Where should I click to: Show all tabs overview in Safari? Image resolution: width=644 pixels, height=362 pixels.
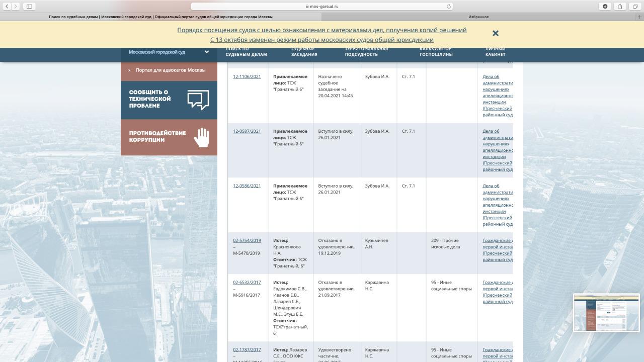pyautogui.click(x=635, y=7)
